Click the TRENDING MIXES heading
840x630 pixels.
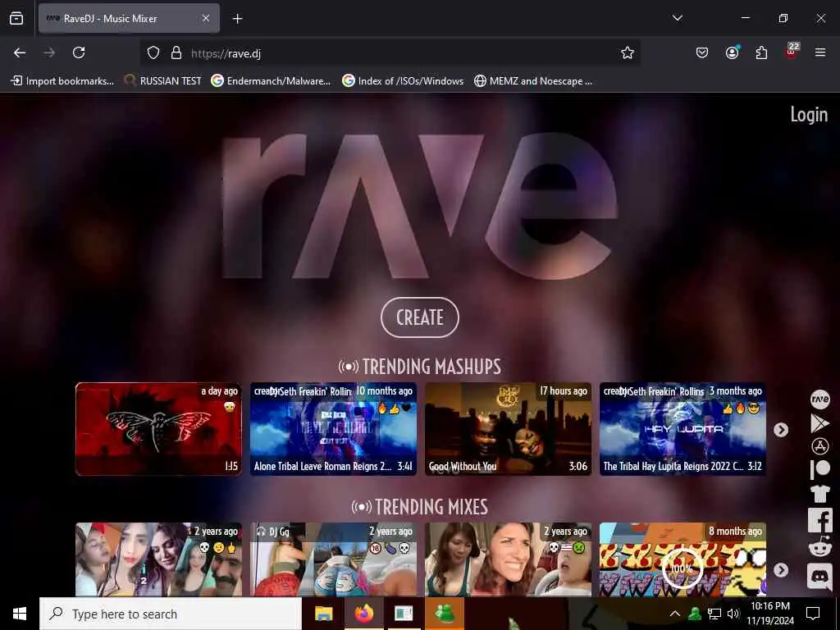click(419, 507)
